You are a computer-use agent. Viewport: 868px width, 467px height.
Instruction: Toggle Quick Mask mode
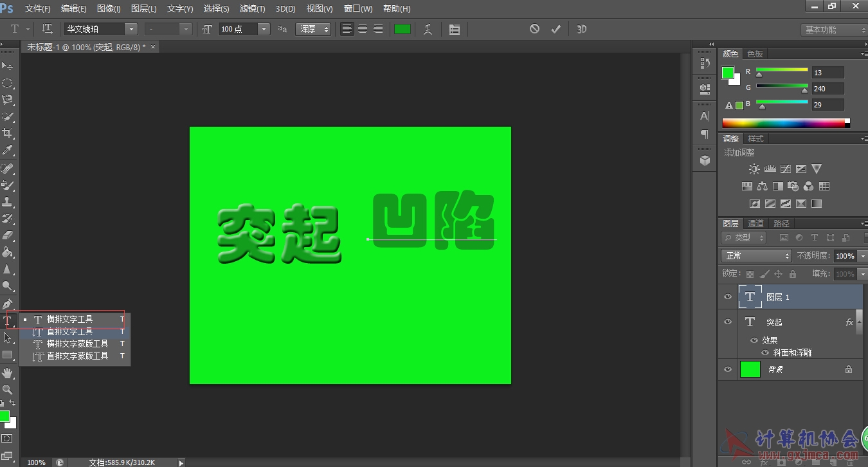(7, 438)
